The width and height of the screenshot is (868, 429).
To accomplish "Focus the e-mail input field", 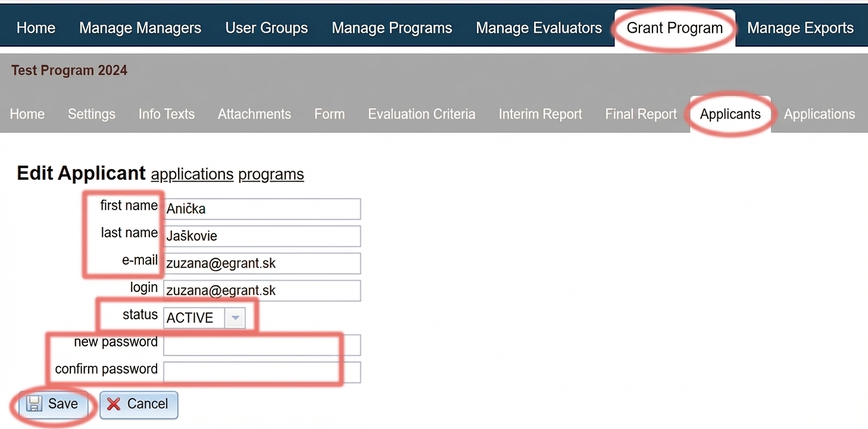I will (x=262, y=263).
